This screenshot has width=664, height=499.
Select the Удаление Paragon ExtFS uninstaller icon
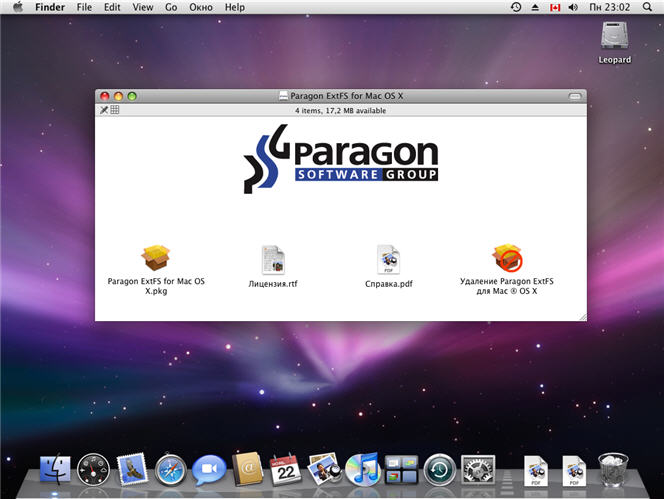point(507,257)
